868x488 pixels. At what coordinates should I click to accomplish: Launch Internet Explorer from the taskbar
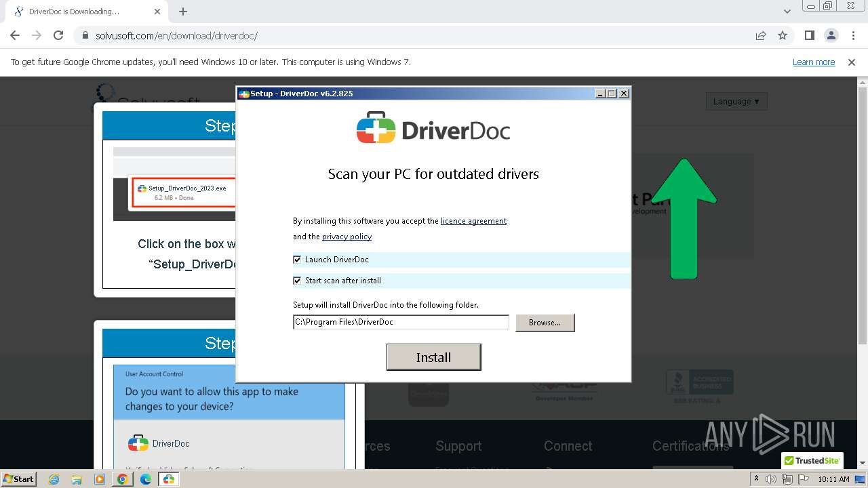pos(54,479)
